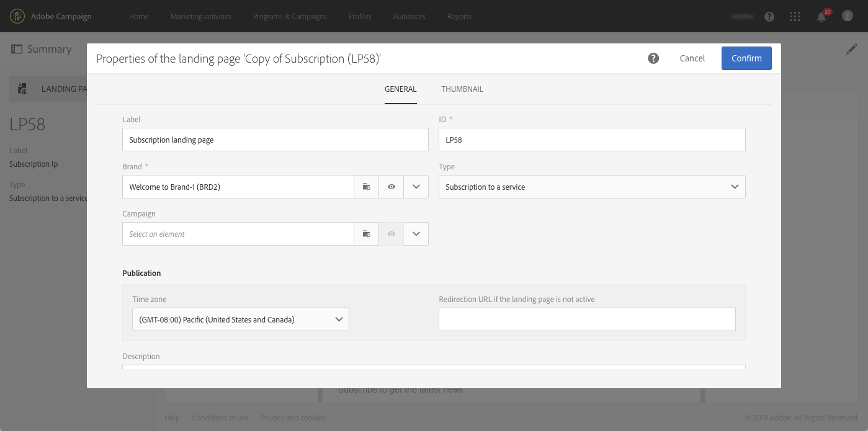This screenshot has width=868, height=431.
Task: View Brand details with eye icon
Action: tap(391, 187)
